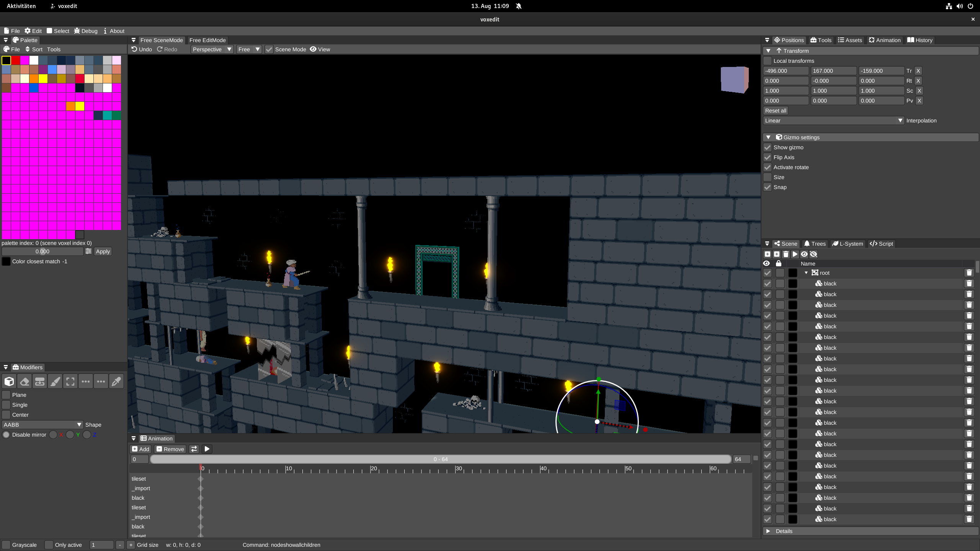Switch to the History tab
Viewport: 980px width, 551px height.
(x=920, y=40)
